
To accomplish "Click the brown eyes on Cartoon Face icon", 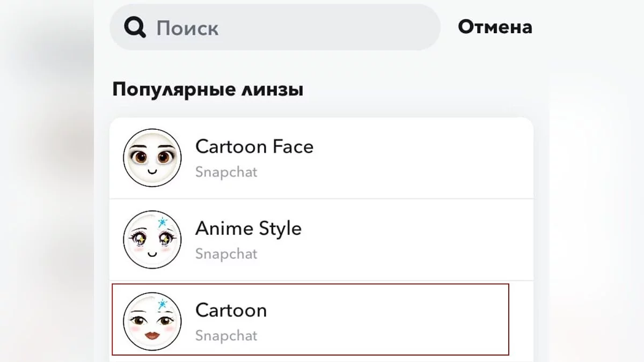I will point(142,158).
